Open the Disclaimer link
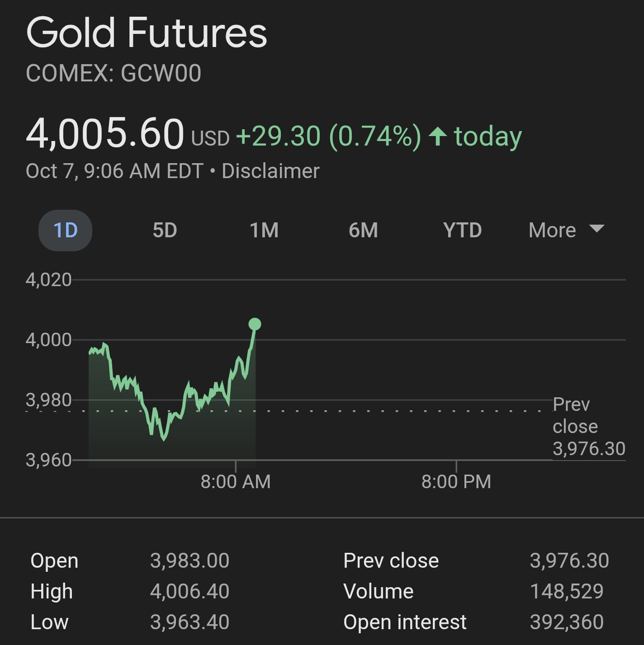Image resolution: width=644 pixels, height=645 pixels. (x=270, y=171)
